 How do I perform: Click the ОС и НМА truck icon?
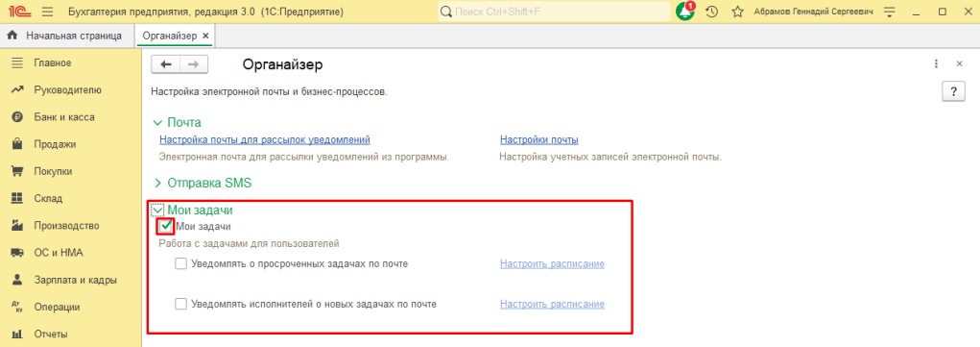click(x=17, y=253)
